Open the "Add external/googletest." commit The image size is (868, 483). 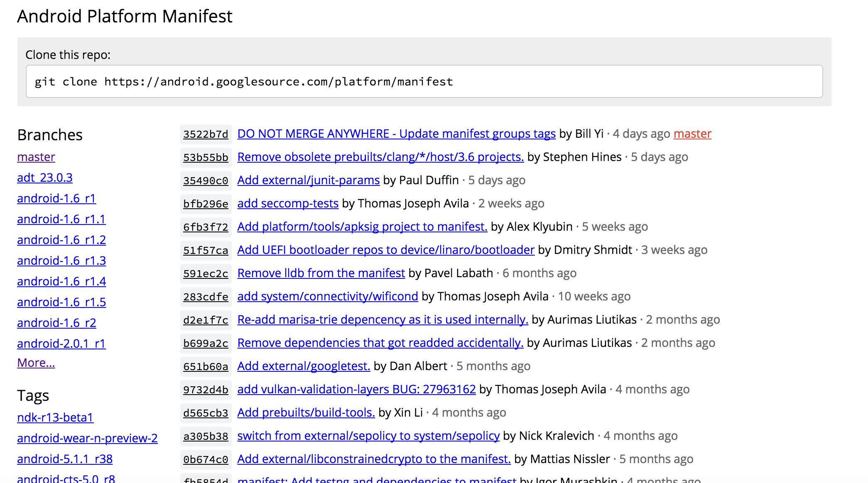tap(304, 366)
